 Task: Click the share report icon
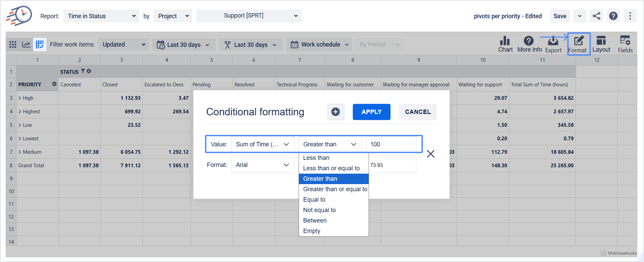(596, 16)
